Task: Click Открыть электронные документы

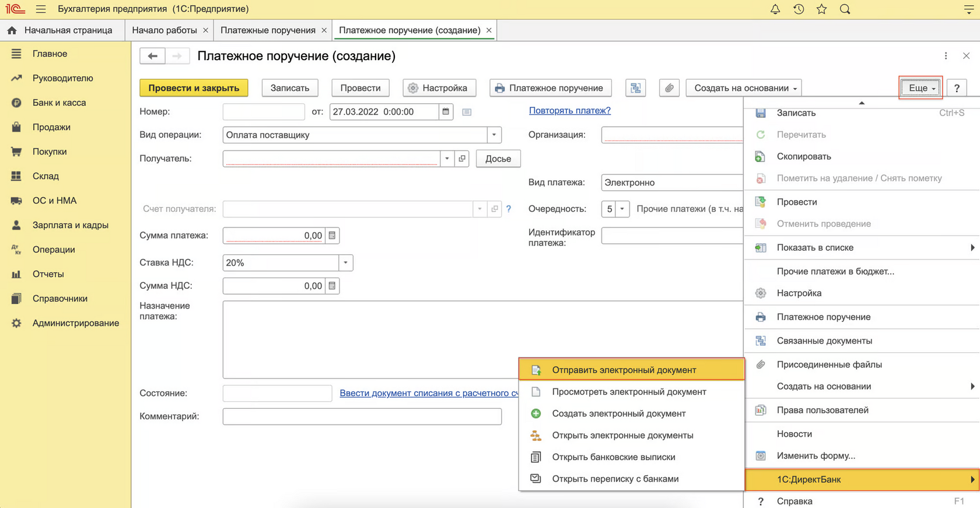Action: pyautogui.click(x=631, y=435)
